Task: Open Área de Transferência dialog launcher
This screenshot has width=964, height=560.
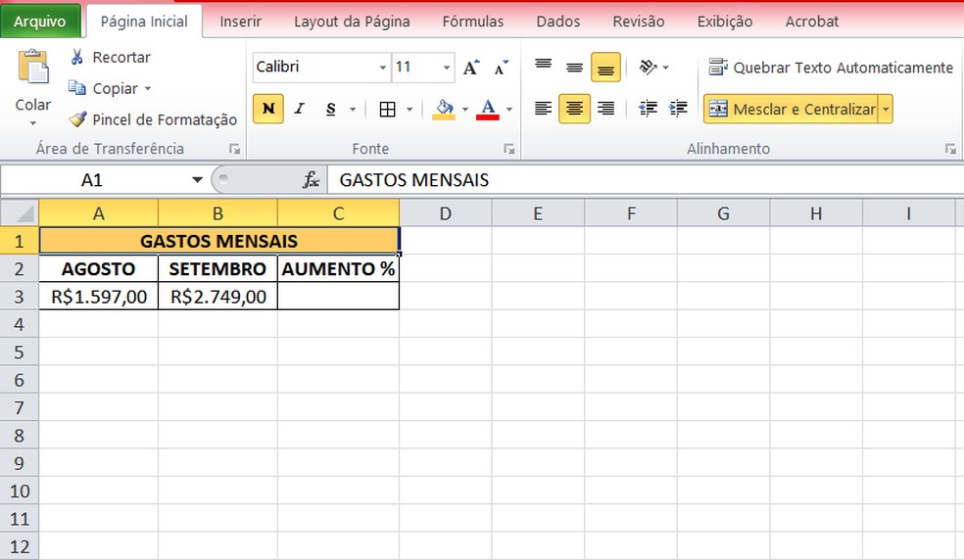Action: pos(234,149)
